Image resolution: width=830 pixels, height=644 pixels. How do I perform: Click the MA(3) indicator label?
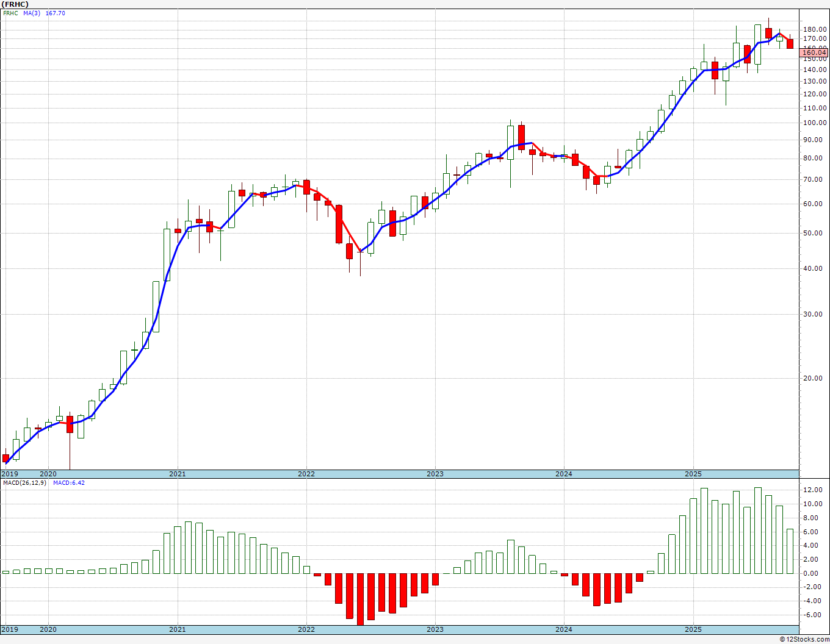tap(32, 13)
